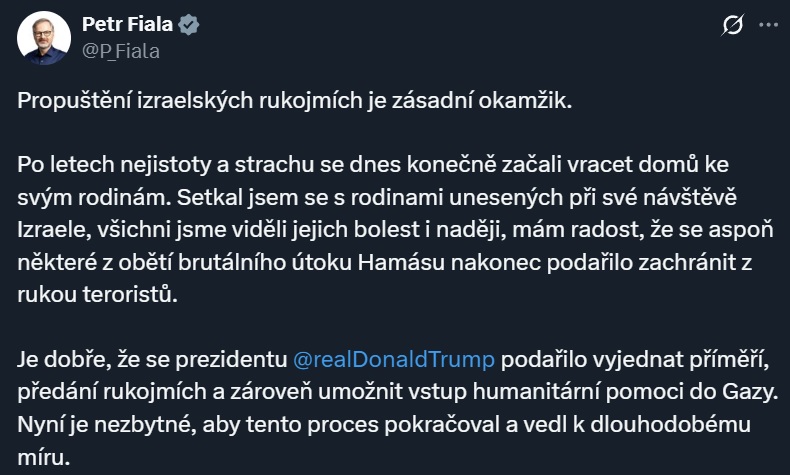The height and width of the screenshot is (475, 790).
Task: Open the three-dot more options menu
Action: coord(767,24)
